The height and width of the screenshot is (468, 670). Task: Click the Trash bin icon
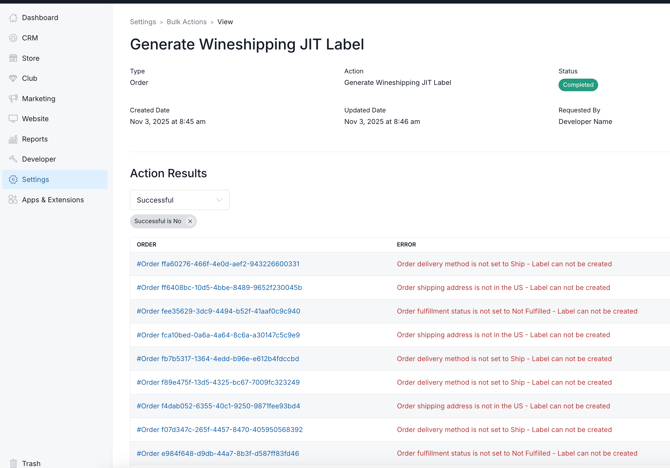[13, 463]
